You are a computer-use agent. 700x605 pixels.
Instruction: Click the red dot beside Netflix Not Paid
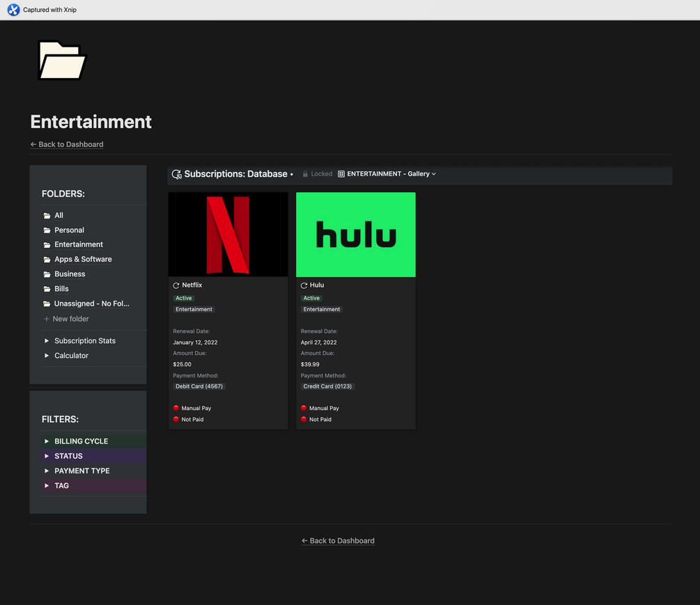176,419
